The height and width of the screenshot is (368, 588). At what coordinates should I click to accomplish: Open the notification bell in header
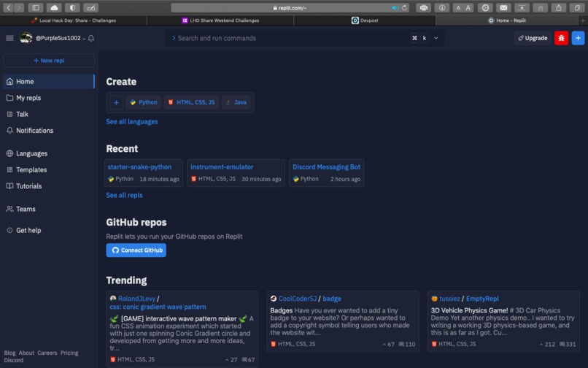click(91, 38)
